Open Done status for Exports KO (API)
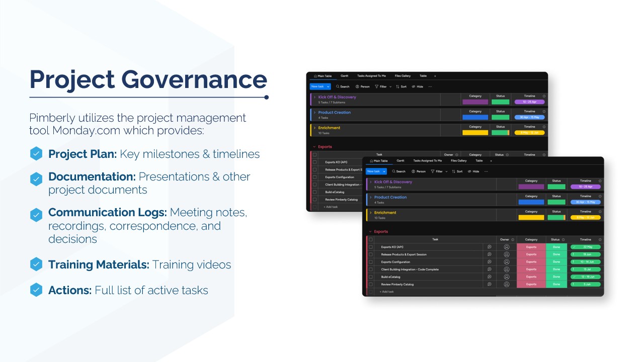The height and width of the screenshot is (362, 644). click(x=556, y=247)
